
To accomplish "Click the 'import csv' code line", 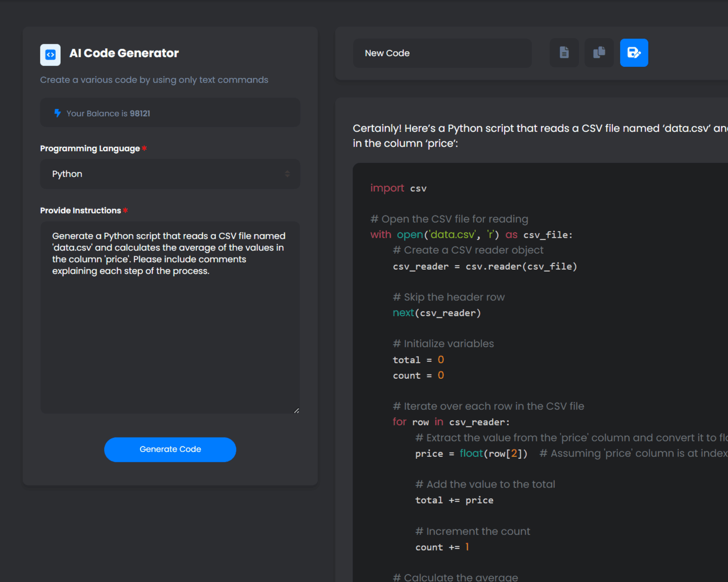I will click(398, 188).
